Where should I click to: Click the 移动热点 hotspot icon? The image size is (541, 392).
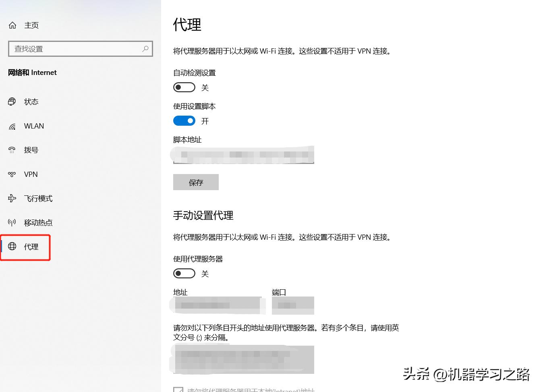12,222
